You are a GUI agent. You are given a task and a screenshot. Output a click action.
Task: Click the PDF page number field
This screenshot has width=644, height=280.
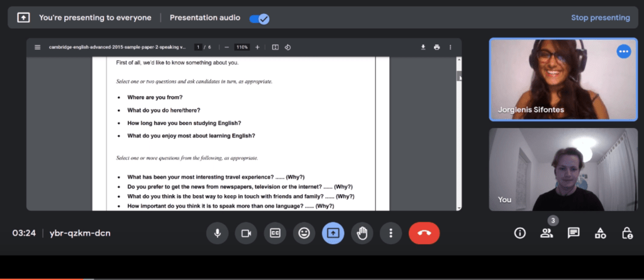click(197, 47)
